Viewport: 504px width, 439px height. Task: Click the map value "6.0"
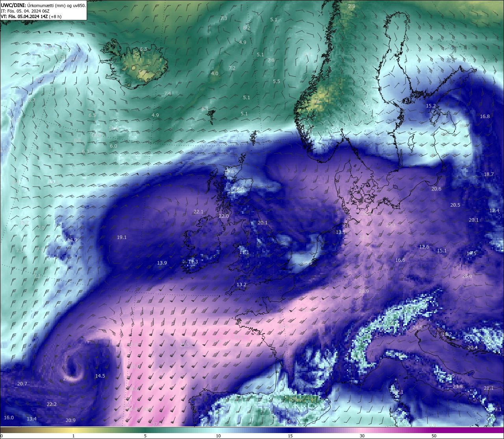tap(113, 146)
